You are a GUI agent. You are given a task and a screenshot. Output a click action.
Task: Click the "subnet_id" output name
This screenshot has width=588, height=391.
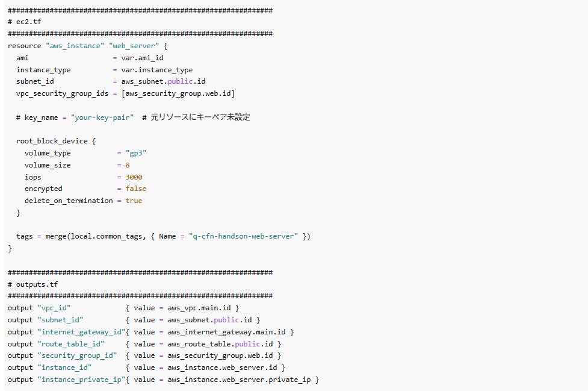[60, 320]
